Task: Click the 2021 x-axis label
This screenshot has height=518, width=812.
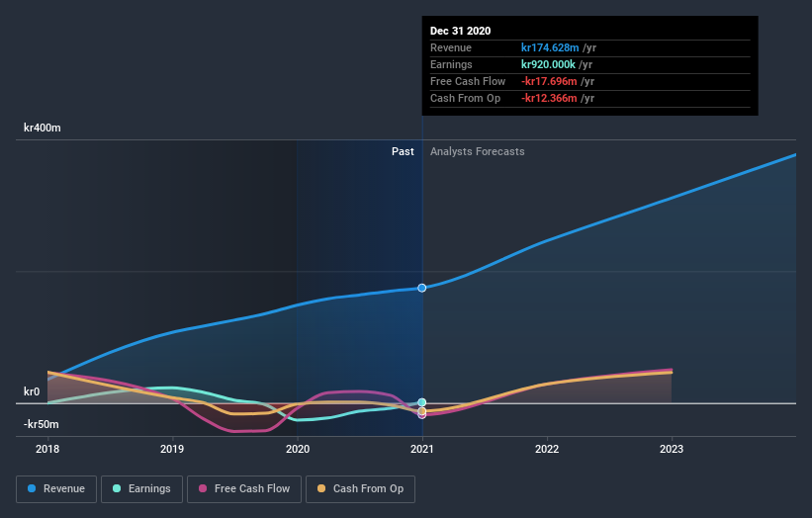Action: 422,449
